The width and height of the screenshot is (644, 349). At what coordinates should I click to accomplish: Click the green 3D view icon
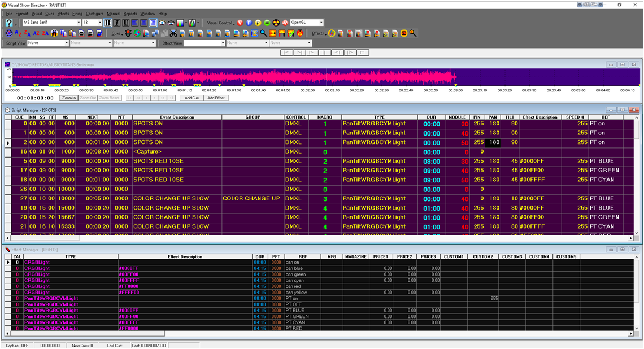(x=267, y=23)
